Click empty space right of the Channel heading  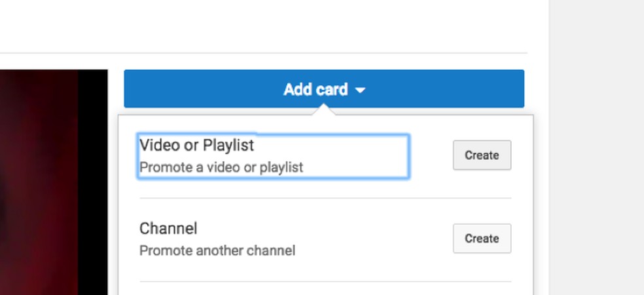click(327, 229)
